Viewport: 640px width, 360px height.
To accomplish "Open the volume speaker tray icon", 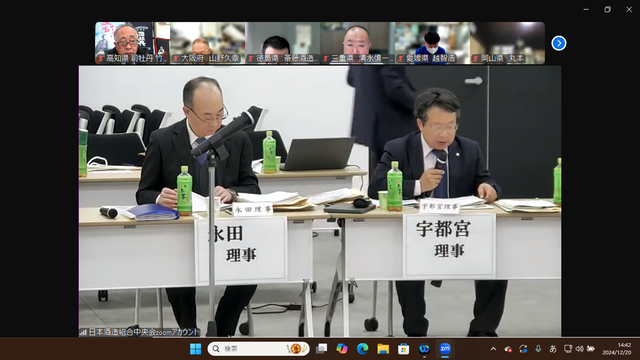I will pos(579,349).
